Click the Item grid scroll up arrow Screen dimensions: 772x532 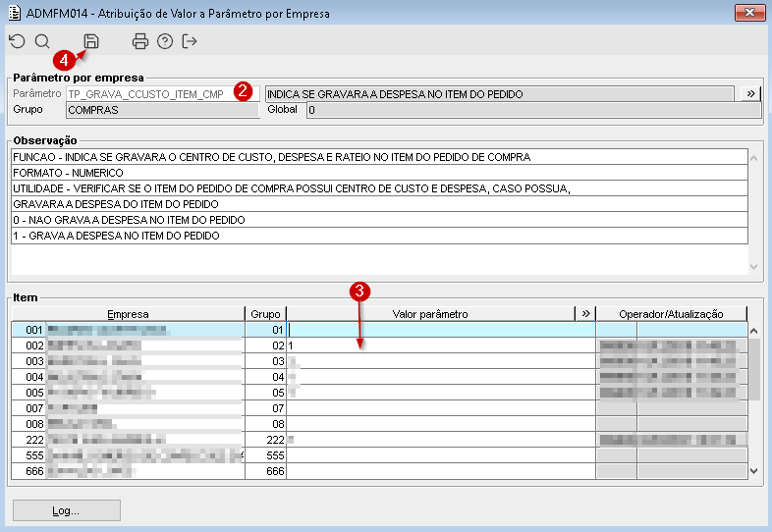pos(753,331)
